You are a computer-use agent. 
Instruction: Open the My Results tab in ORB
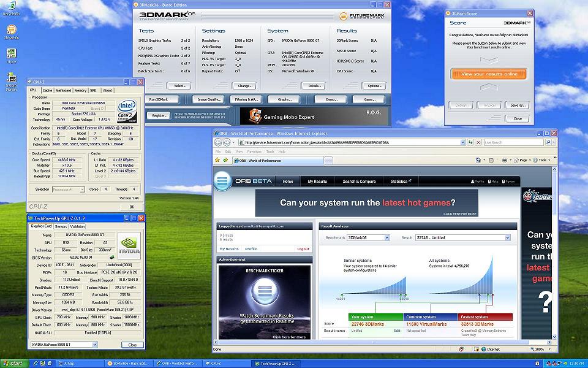pyautogui.click(x=317, y=182)
